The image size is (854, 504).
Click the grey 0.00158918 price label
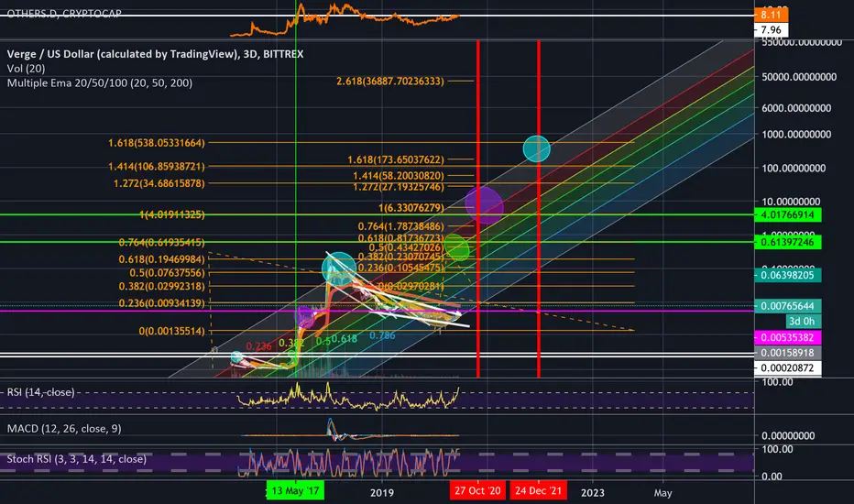787,353
